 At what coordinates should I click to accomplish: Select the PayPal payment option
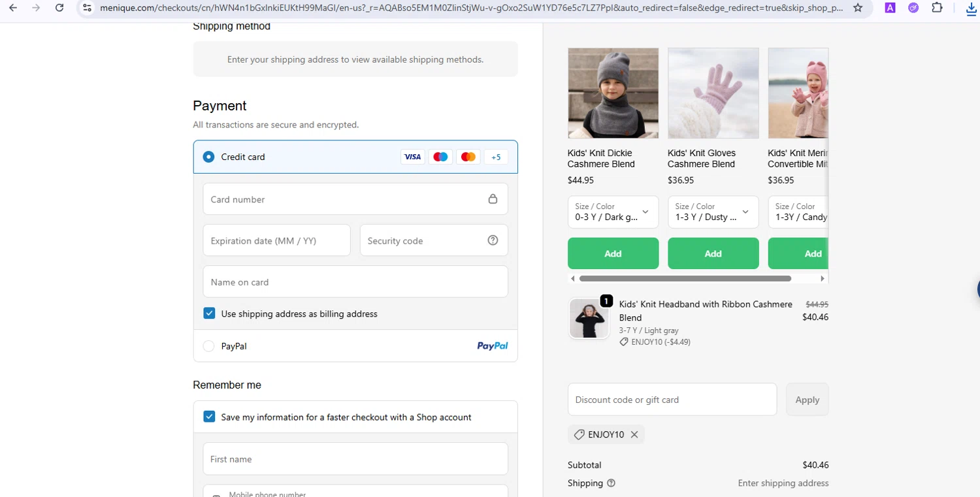point(208,346)
